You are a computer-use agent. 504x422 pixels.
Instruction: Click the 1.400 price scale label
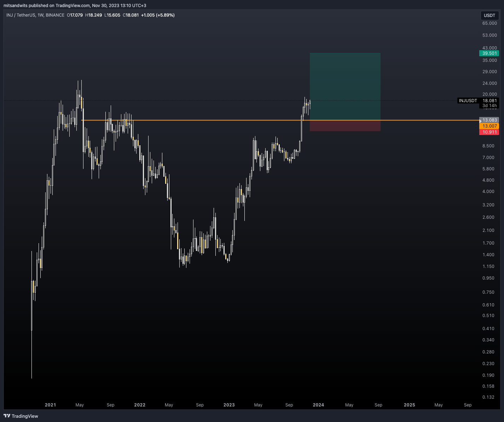click(488, 255)
